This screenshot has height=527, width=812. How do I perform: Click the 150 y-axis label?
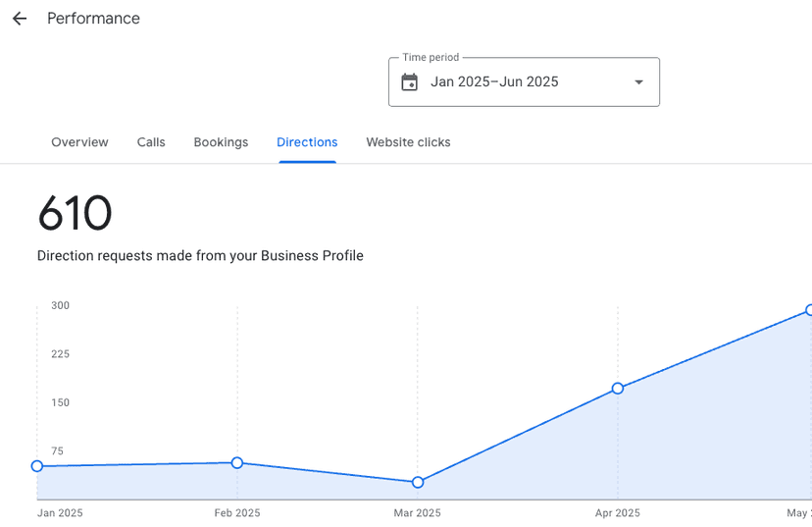pos(60,402)
